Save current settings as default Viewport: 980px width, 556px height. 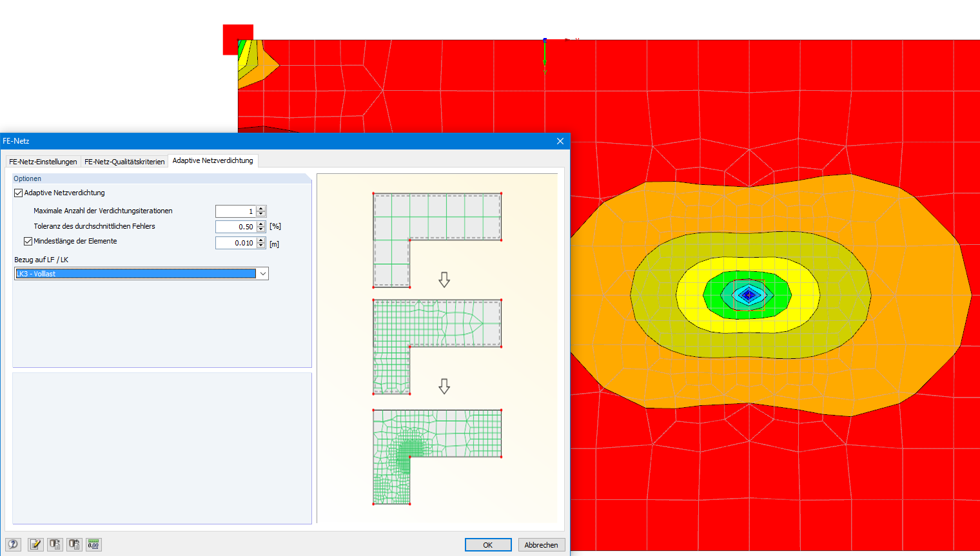[55, 544]
